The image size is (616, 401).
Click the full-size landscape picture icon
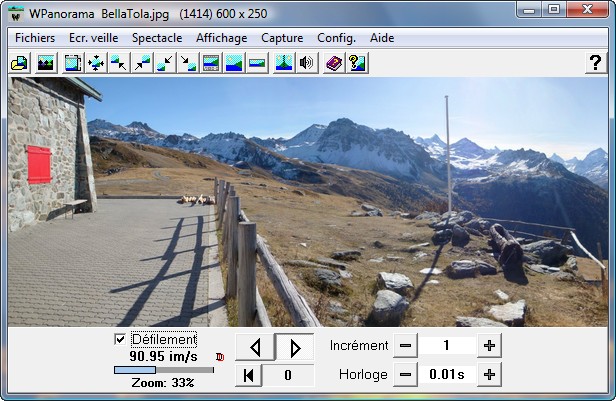pyautogui.click(x=234, y=63)
